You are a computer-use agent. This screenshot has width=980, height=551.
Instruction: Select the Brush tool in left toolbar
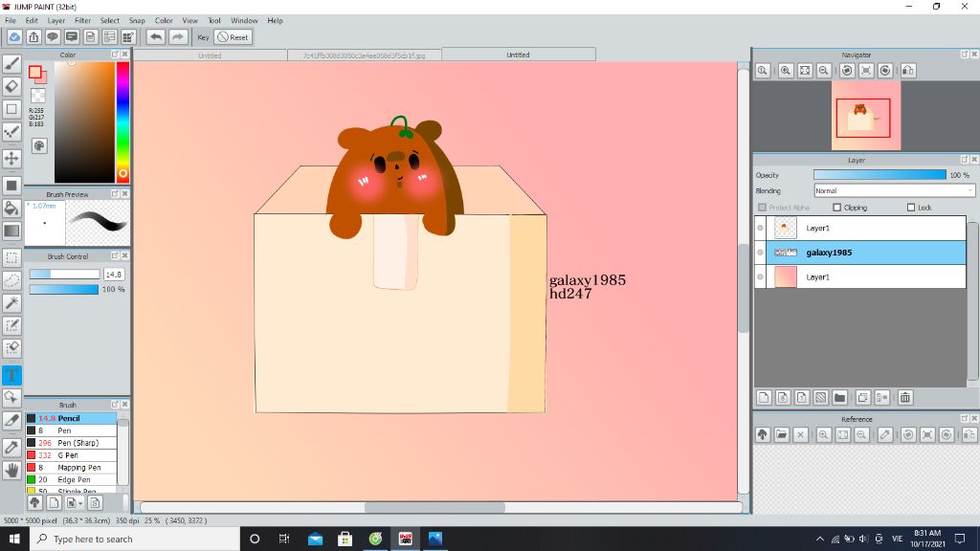point(11,64)
